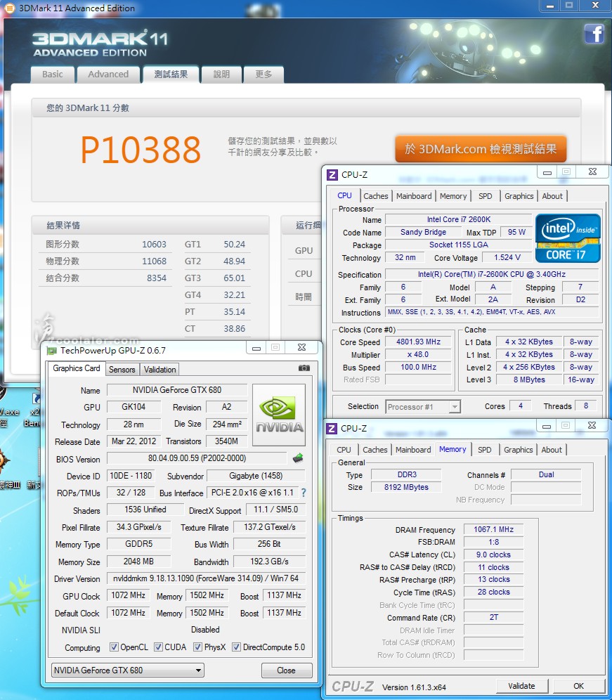Open the 說明 tab in 3DMark

221,74
